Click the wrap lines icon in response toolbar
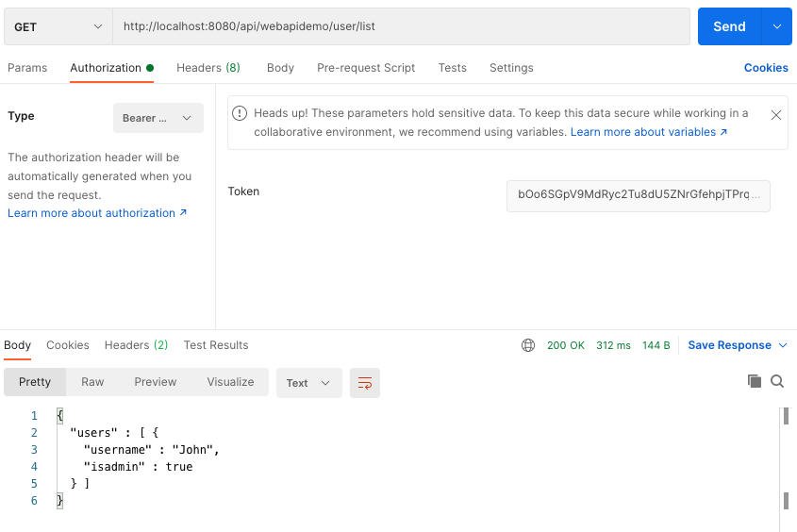 pyautogui.click(x=365, y=383)
